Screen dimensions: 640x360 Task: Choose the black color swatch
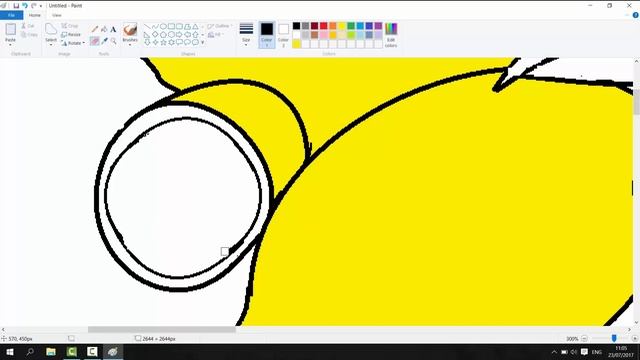(296, 26)
